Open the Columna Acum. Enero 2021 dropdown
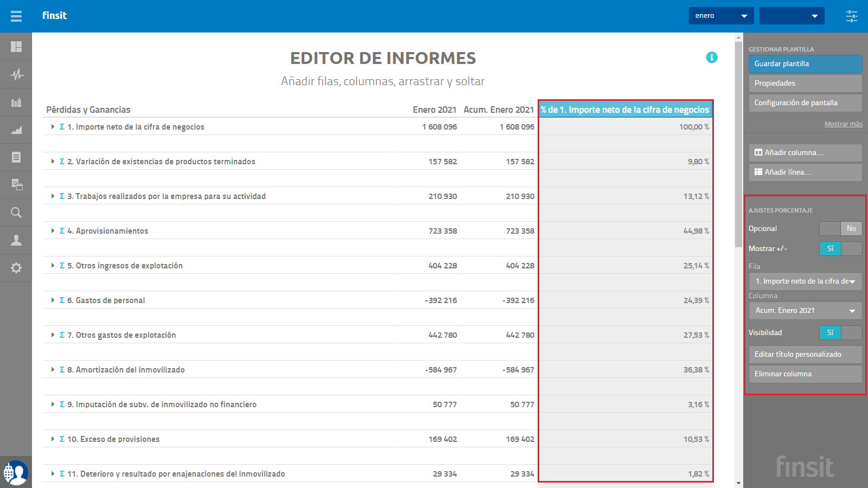This screenshot has width=868, height=488. pos(805,311)
